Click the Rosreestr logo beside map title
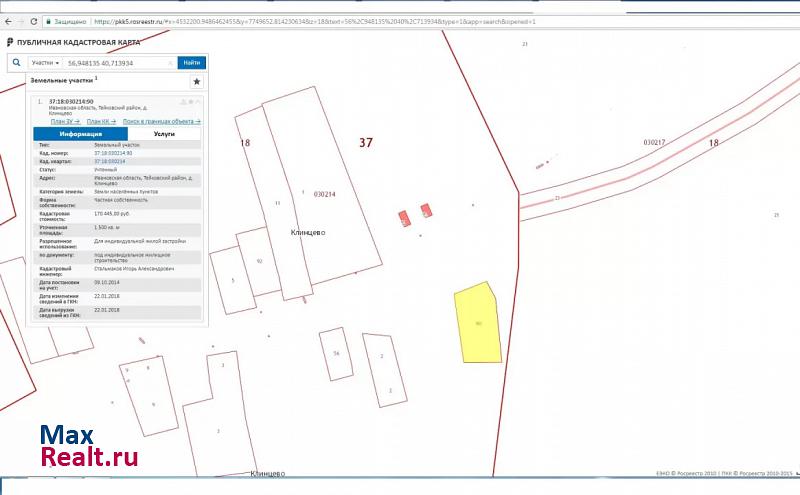Viewport: 800px width, 495px height. point(10,42)
